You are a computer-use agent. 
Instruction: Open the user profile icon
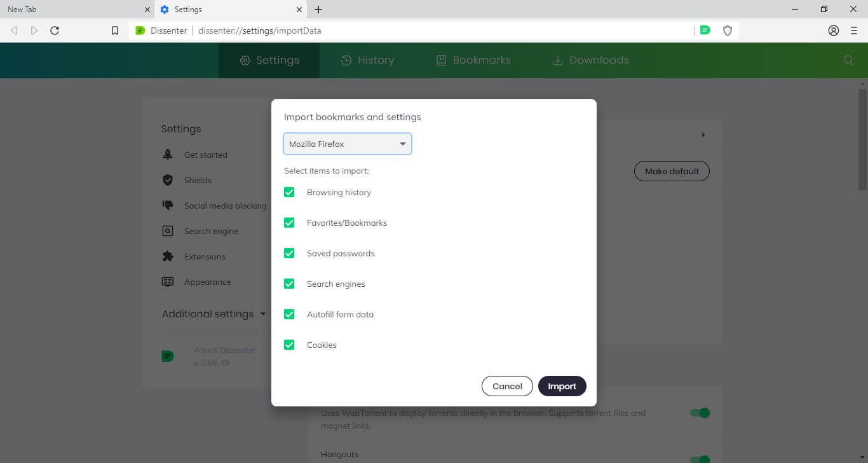[x=834, y=31]
